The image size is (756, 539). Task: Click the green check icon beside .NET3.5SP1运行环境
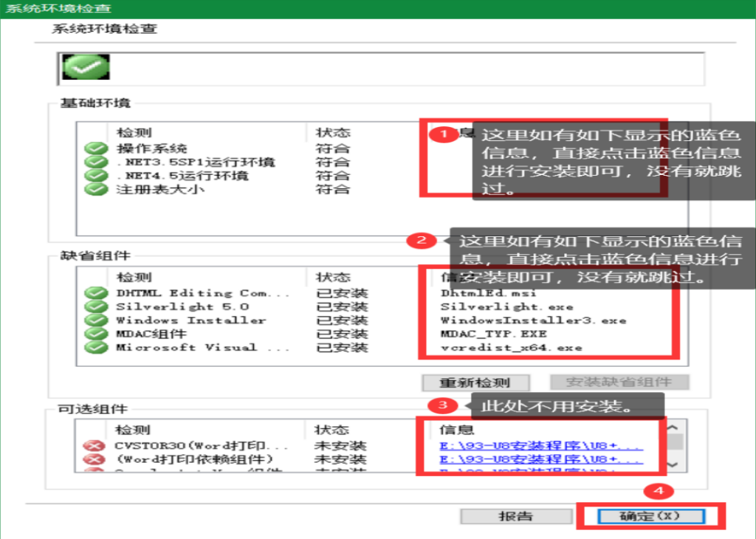coord(96,162)
